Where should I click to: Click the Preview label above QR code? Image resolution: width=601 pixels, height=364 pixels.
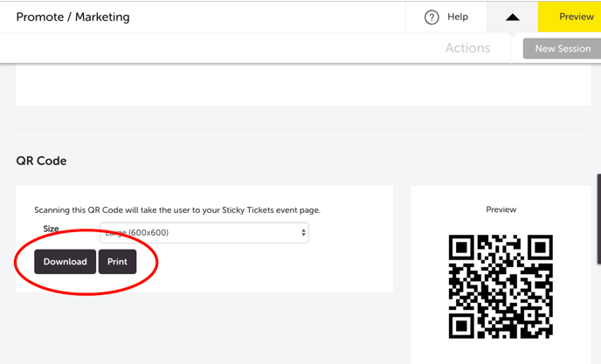click(x=501, y=209)
